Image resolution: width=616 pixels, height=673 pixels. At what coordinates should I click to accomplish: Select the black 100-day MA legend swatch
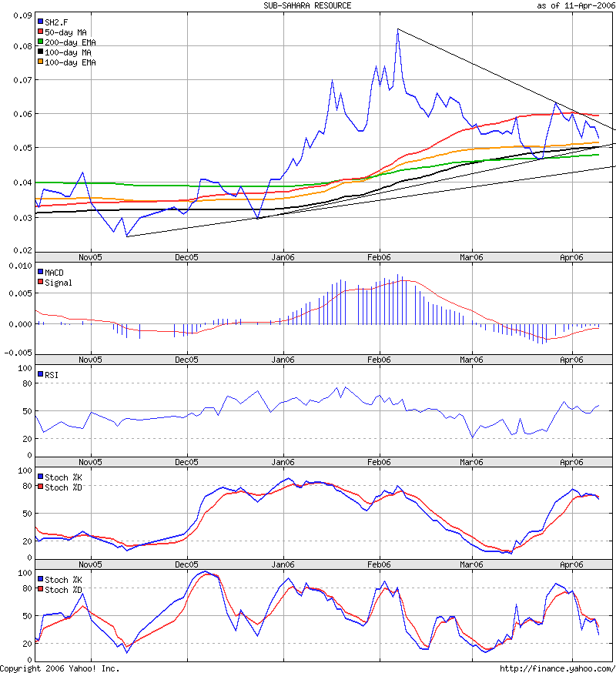click(41, 52)
